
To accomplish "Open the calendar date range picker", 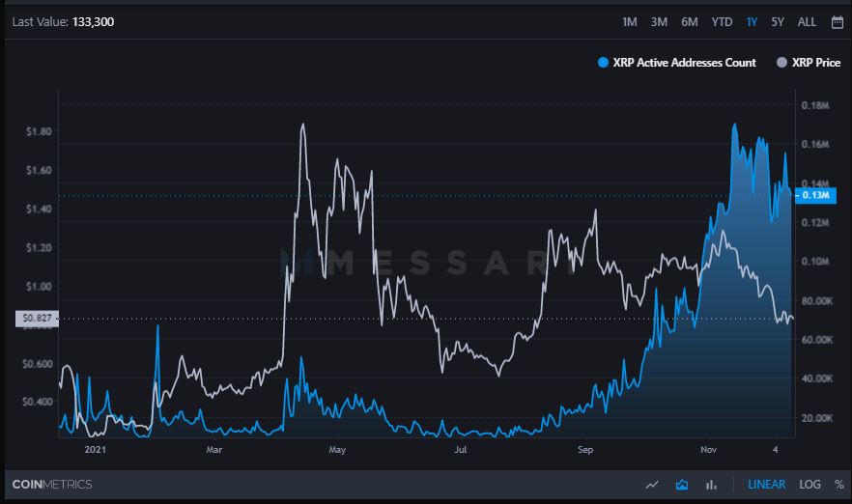I will pyautogui.click(x=837, y=21).
